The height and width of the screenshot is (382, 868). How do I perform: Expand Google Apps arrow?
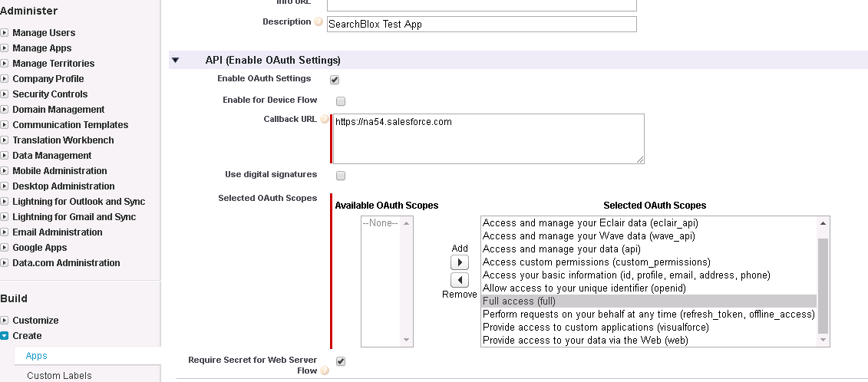(5, 248)
